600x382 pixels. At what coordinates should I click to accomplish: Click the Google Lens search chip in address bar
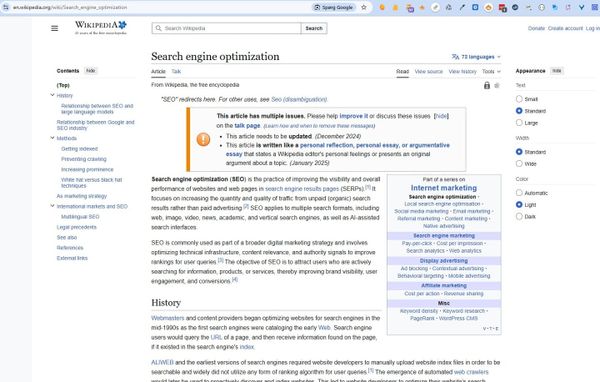click(334, 7)
